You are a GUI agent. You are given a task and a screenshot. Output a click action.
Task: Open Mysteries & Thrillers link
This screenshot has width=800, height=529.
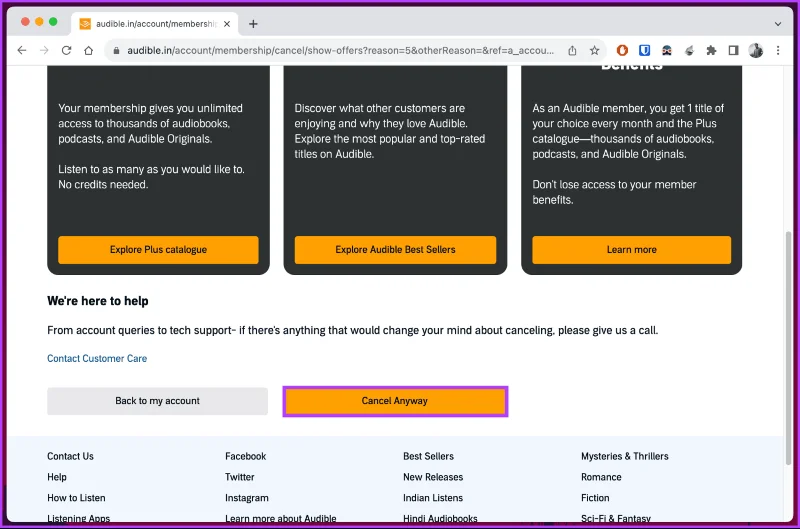[624, 456]
